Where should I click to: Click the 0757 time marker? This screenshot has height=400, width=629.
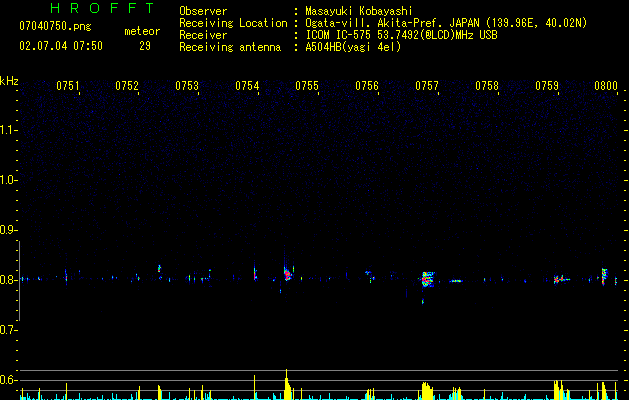tap(427, 86)
